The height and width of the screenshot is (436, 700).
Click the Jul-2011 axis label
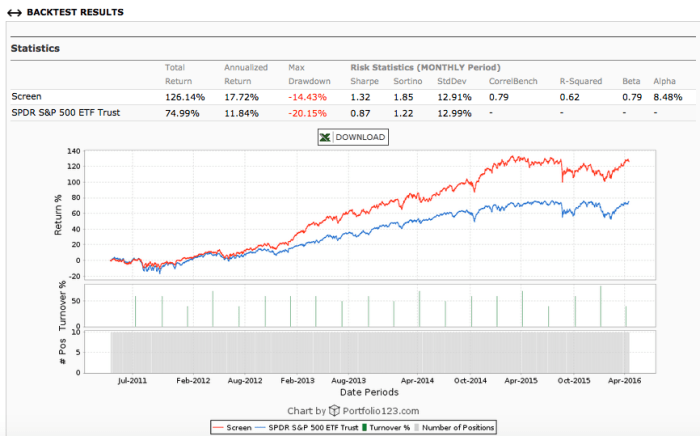(132, 381)
